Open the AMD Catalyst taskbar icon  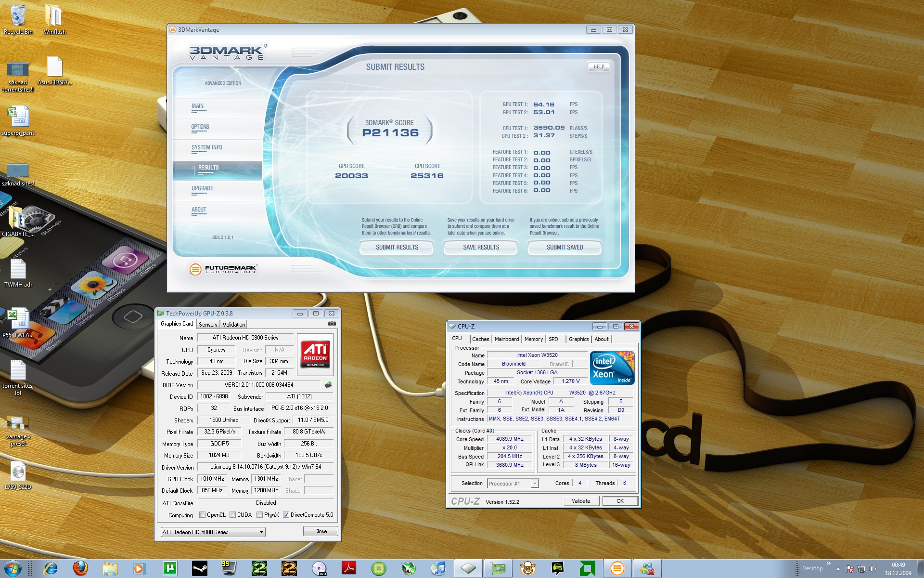[x=587, y=569]
